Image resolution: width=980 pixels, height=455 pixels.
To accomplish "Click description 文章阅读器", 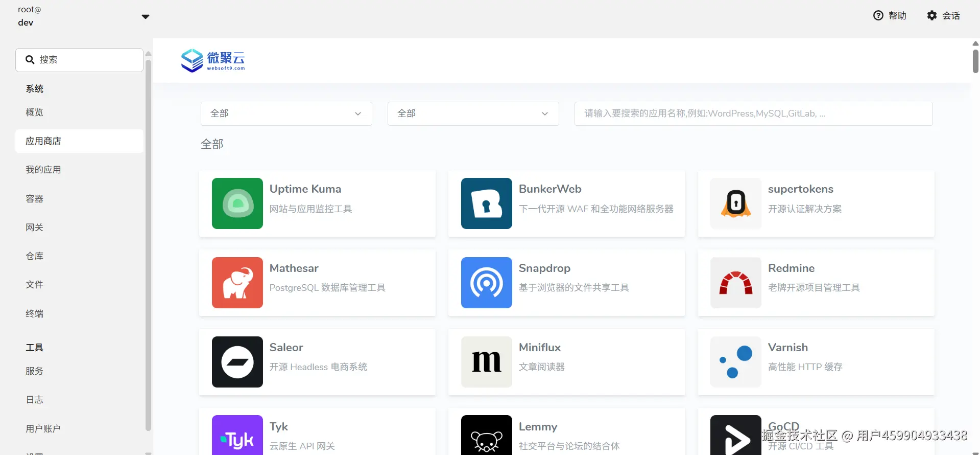I will [x=542, y=367].
